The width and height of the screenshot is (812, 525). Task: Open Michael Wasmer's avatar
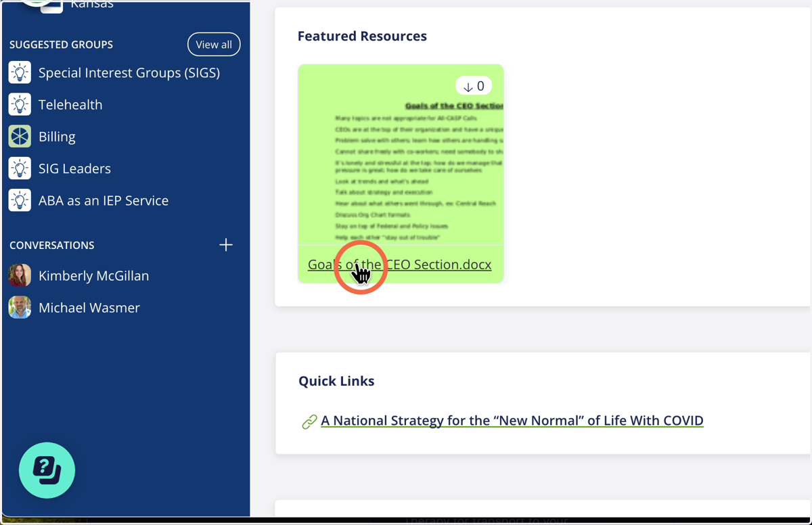coord(20,307)
